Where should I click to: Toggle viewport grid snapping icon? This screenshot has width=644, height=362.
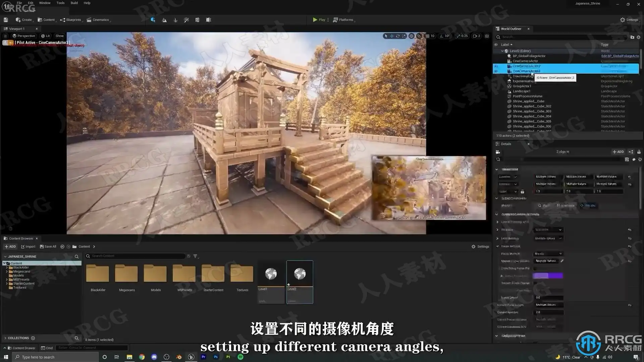tap(428, 36)
